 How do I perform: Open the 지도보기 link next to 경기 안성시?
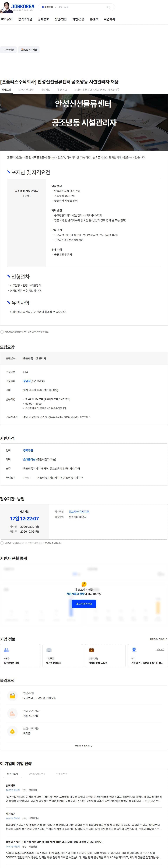pyautogui.click(x=84, y=417)
